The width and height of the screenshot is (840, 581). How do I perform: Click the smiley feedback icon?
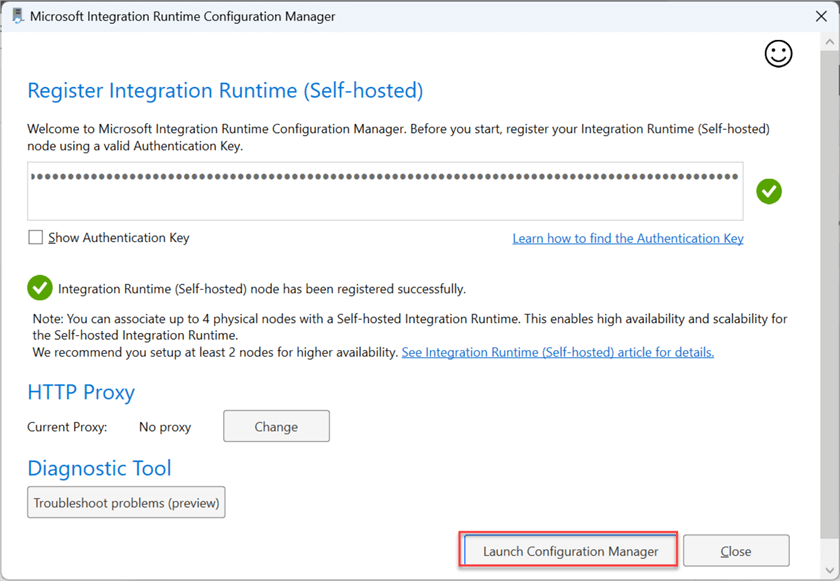coord(778,54)
